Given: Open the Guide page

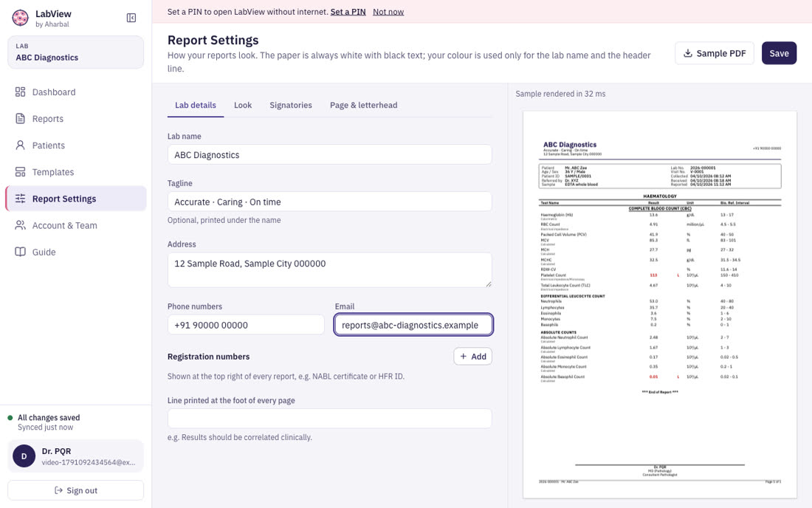Looking at the screenshot, I should [75, 253].
